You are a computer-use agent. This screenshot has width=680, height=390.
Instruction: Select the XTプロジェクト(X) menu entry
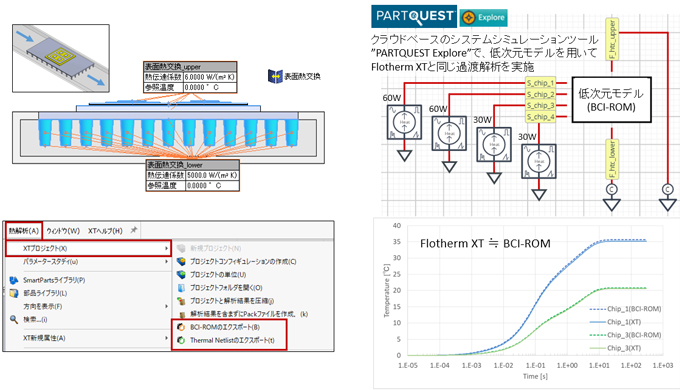coord(88,249)
